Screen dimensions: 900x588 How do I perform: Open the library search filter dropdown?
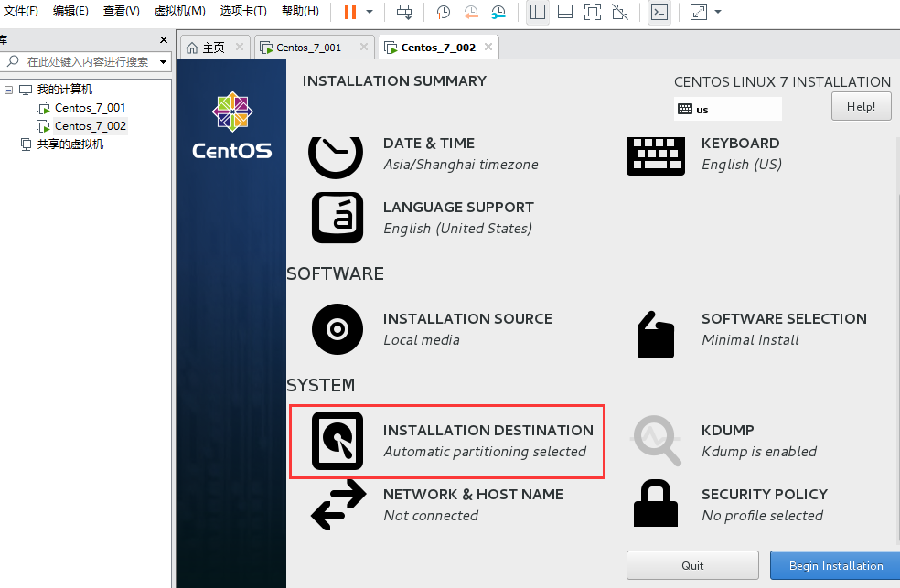(164, 62)
